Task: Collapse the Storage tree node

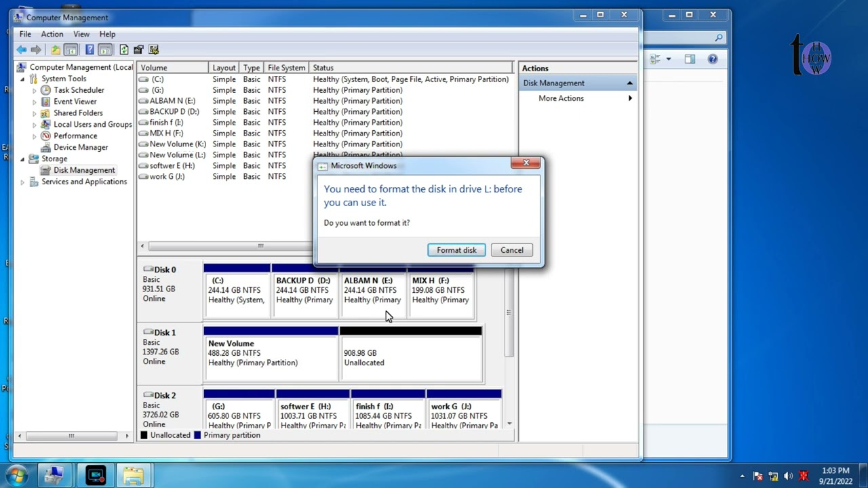Action: 22,159
